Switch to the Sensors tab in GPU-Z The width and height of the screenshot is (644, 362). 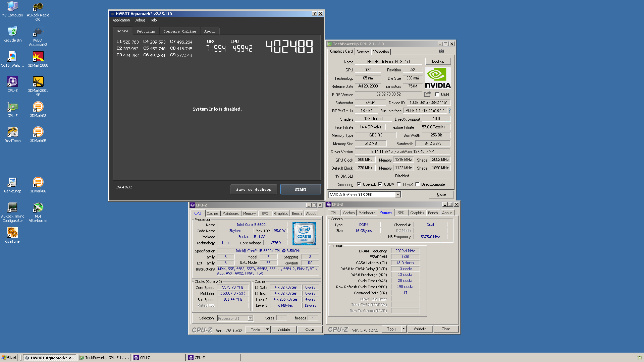pos(363,52)
